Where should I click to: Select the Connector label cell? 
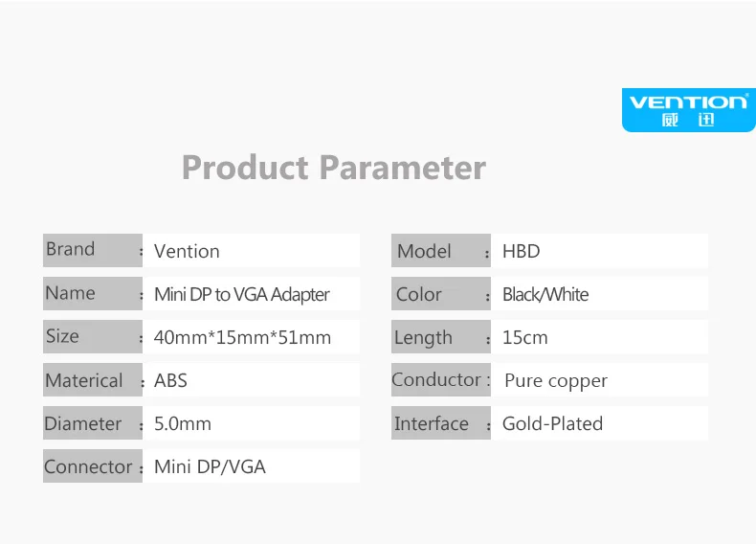pos(93,465)
